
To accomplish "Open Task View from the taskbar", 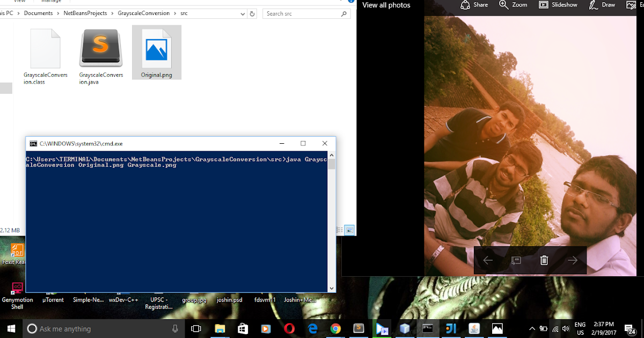I will tap(196, 328).
